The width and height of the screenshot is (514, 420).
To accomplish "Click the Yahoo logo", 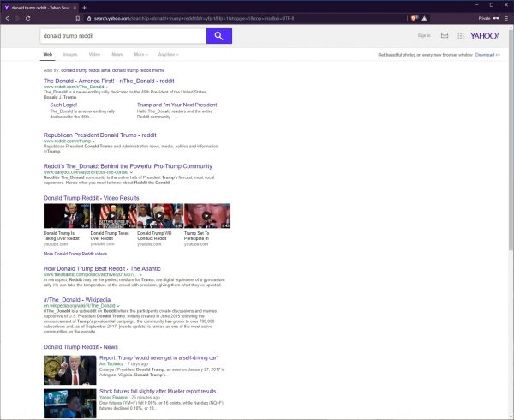I will [486, 36].
